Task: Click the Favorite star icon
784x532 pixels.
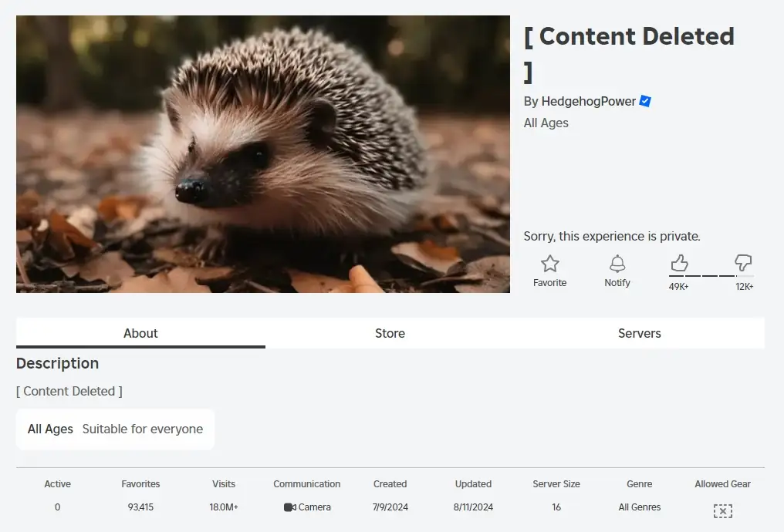Action: click(549, 263)
